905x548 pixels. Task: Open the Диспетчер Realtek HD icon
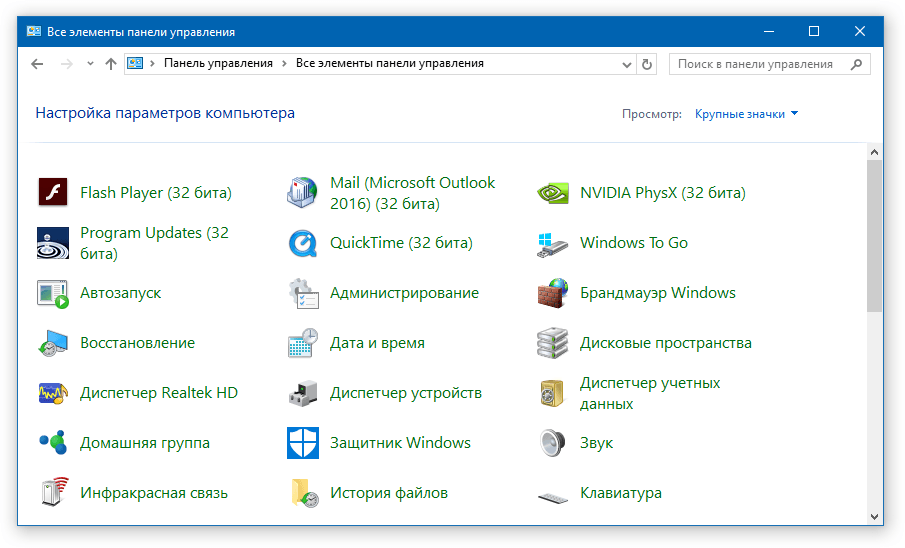click(x=53, y=393)
